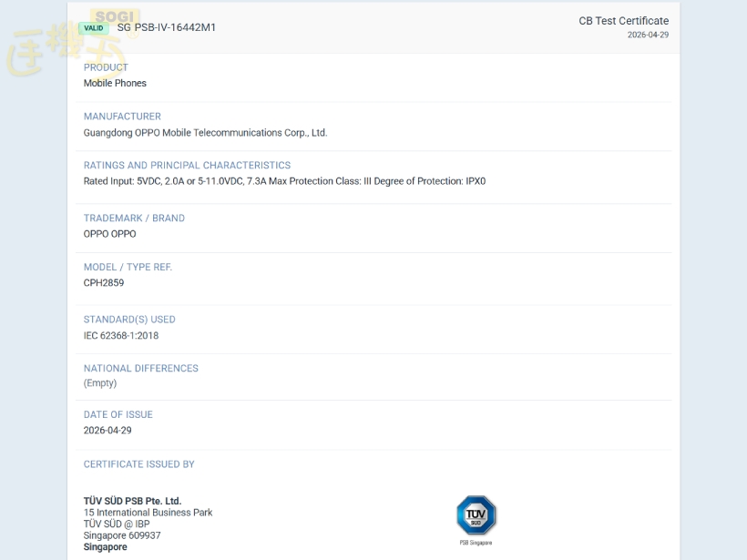
Task: Click the NATIONAL DIFFERENCES label
Action: pyautogui.click(x=141, y=368)
